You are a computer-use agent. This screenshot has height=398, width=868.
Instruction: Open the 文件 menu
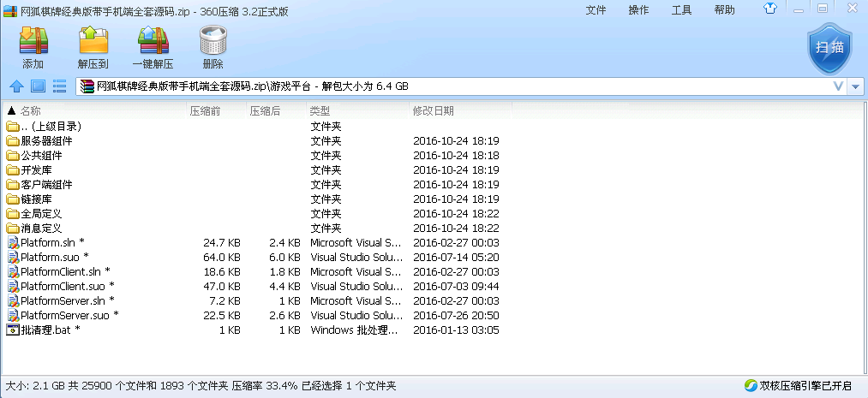point(596,10)
